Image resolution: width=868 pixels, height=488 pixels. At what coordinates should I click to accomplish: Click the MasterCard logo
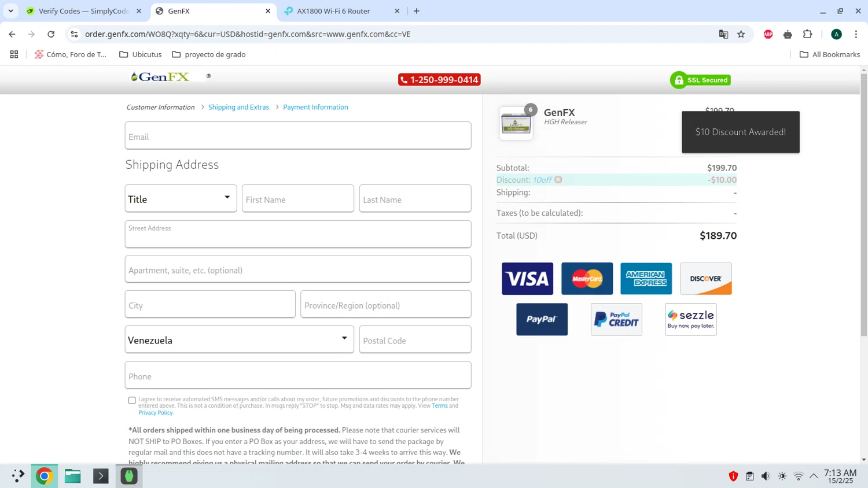587,279
